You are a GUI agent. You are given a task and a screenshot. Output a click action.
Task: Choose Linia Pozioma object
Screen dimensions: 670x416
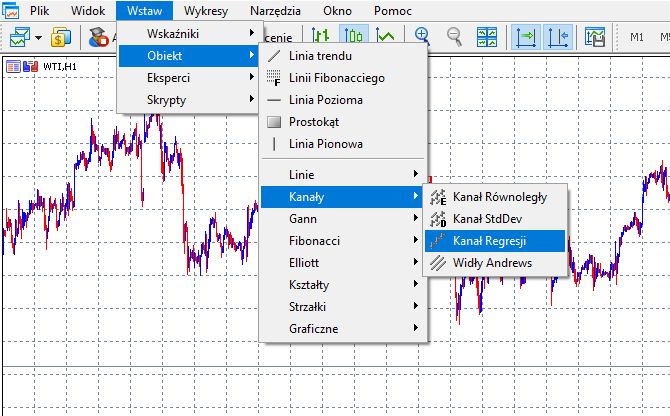point(343,100)
